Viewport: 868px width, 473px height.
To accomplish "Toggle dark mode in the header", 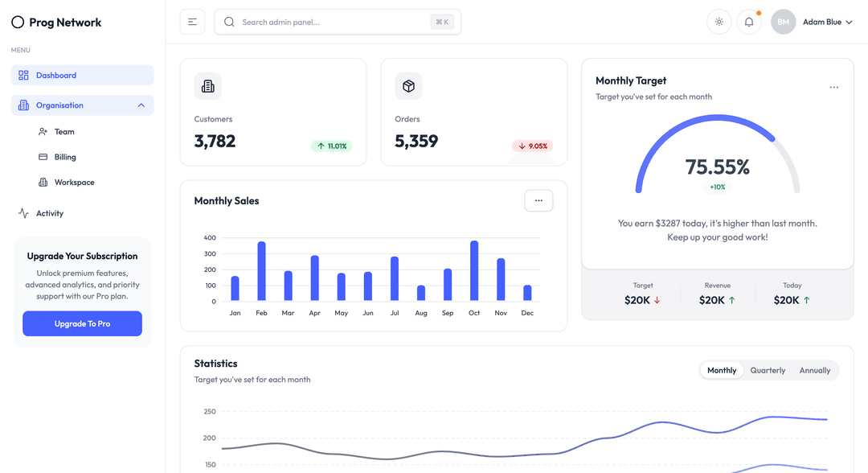I will [719, 22].
